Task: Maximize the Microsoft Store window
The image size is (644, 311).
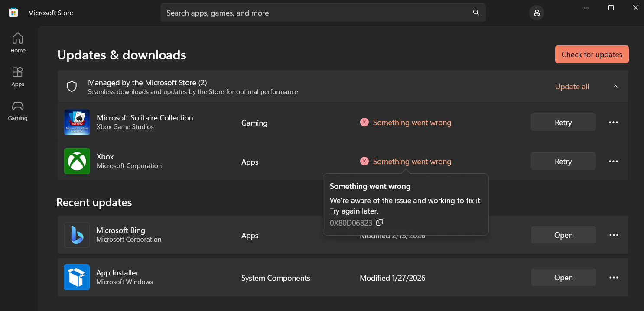Action: pos(611,8)
